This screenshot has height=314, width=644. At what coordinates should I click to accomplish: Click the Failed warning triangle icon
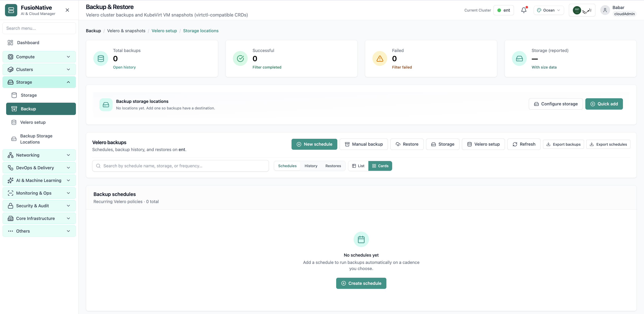pos(380,59)
